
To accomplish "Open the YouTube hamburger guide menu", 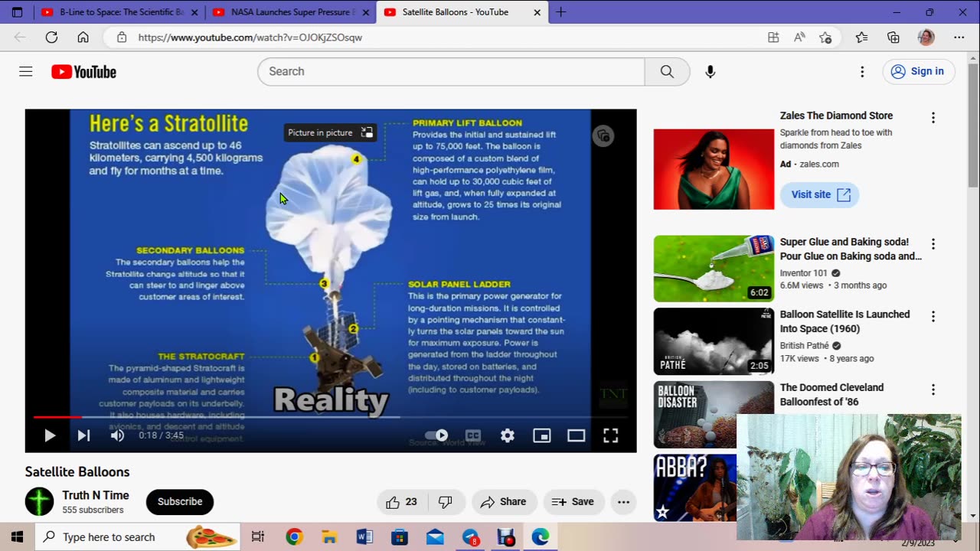I will point(26,71).
